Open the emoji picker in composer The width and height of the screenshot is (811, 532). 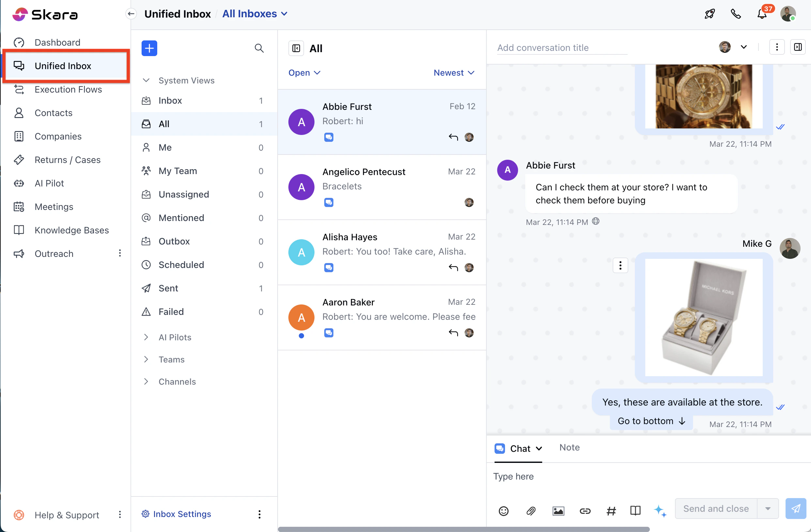coord(503,510)
